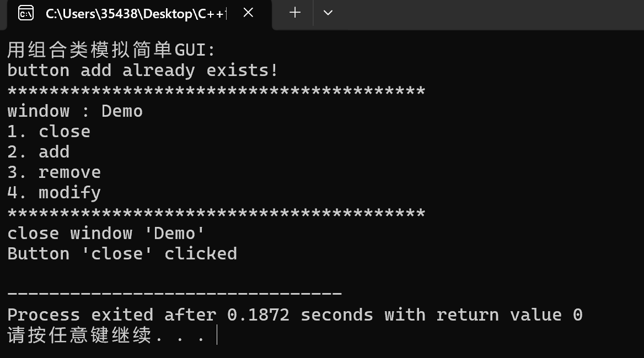Click the '4. modify' list entry
The width and height of the screenshot is (644, 358).
[x=54, y=193]
